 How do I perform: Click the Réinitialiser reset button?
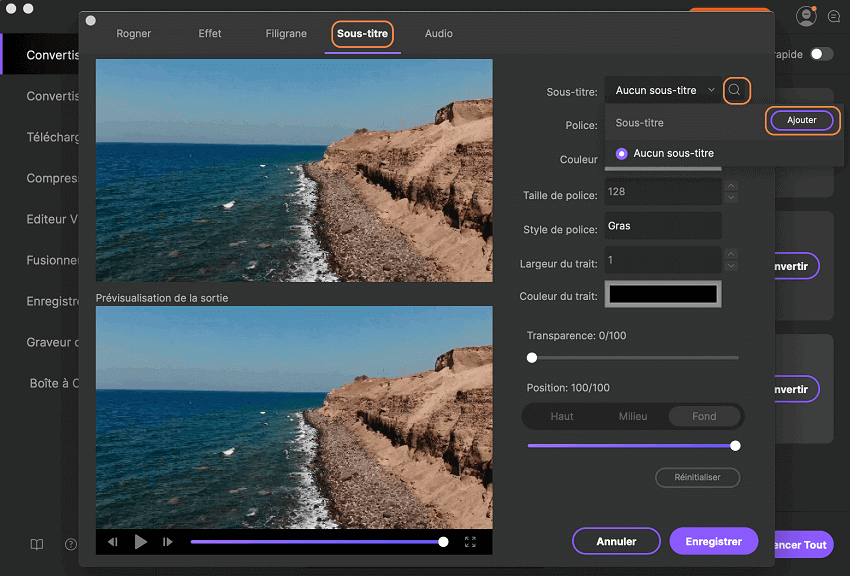(697, 478)
